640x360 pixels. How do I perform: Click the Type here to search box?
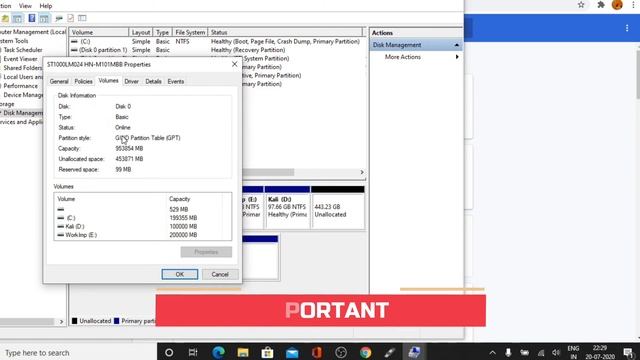[78, 353]
